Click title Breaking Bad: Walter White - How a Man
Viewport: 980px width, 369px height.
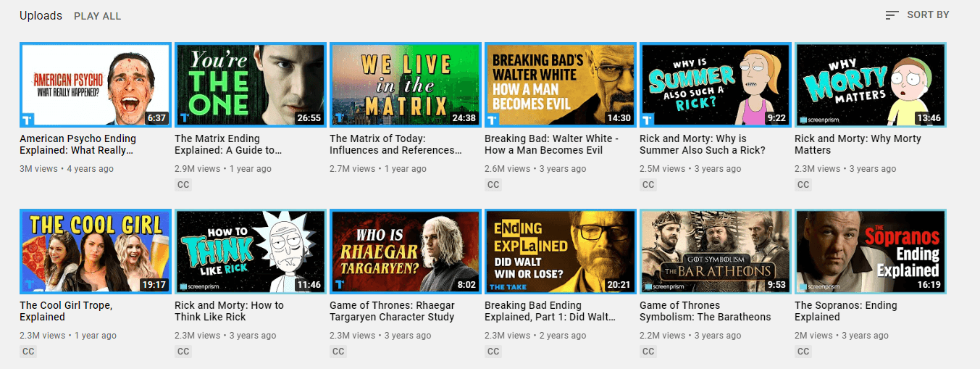(552, 144)
